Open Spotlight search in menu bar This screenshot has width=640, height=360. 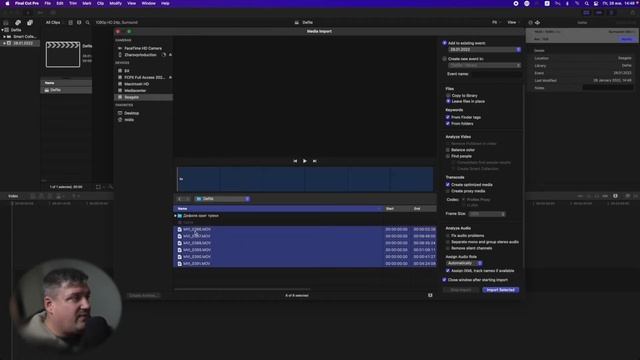click(x=587, y=3)
